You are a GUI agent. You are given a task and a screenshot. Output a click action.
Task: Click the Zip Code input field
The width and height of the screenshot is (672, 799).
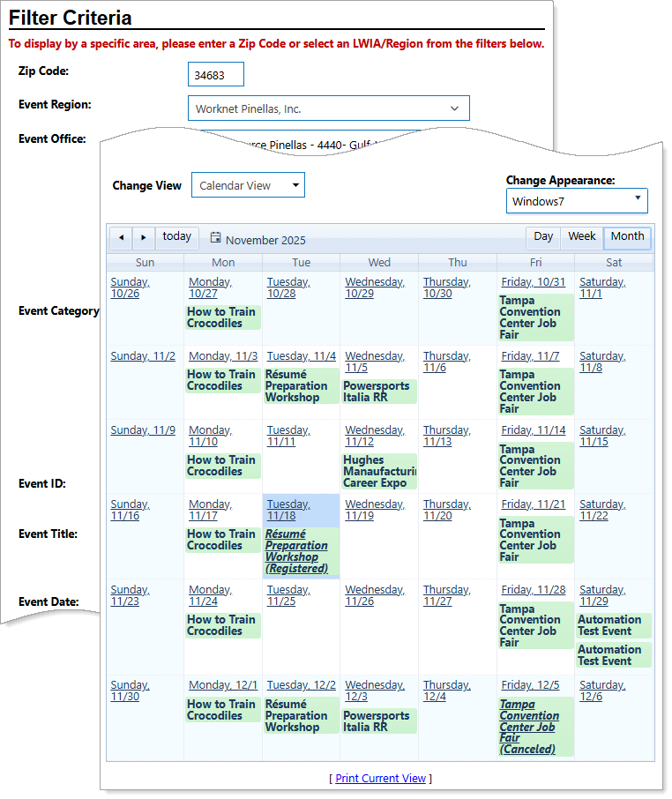pos(216,75)
